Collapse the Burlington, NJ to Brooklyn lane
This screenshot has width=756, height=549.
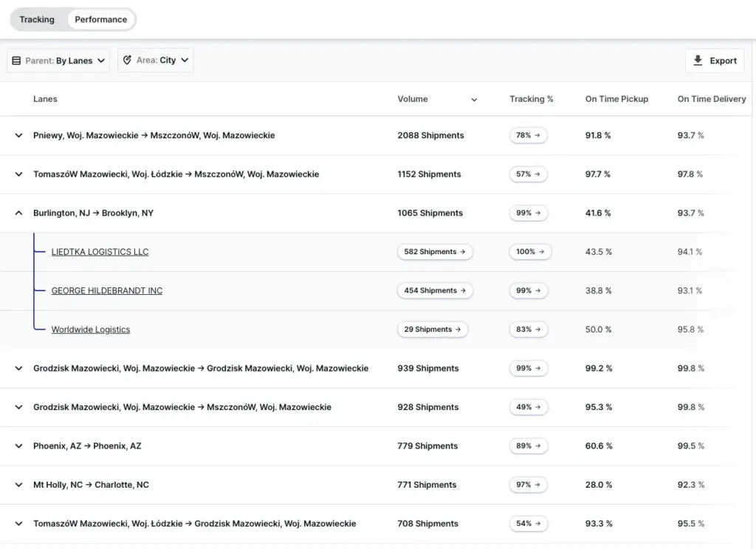tap(18, 214)
